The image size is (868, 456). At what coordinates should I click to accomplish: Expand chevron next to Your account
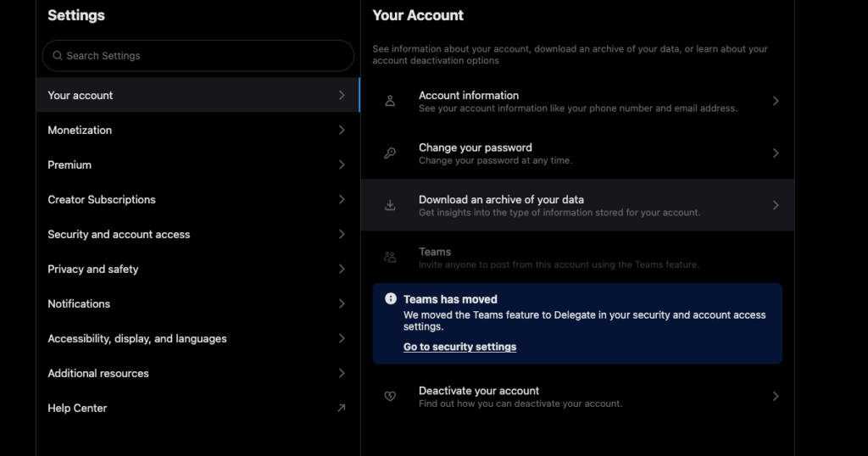(x=342, y=95)
